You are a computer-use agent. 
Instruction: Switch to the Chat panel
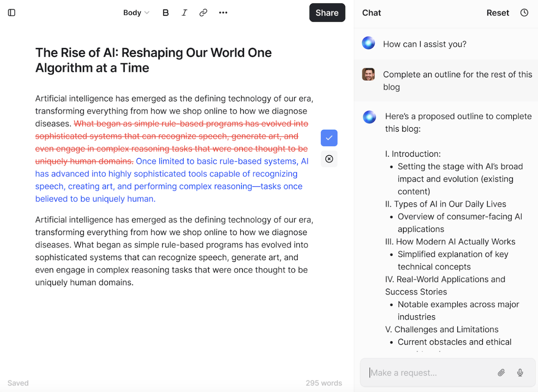[x=371, y=12]
